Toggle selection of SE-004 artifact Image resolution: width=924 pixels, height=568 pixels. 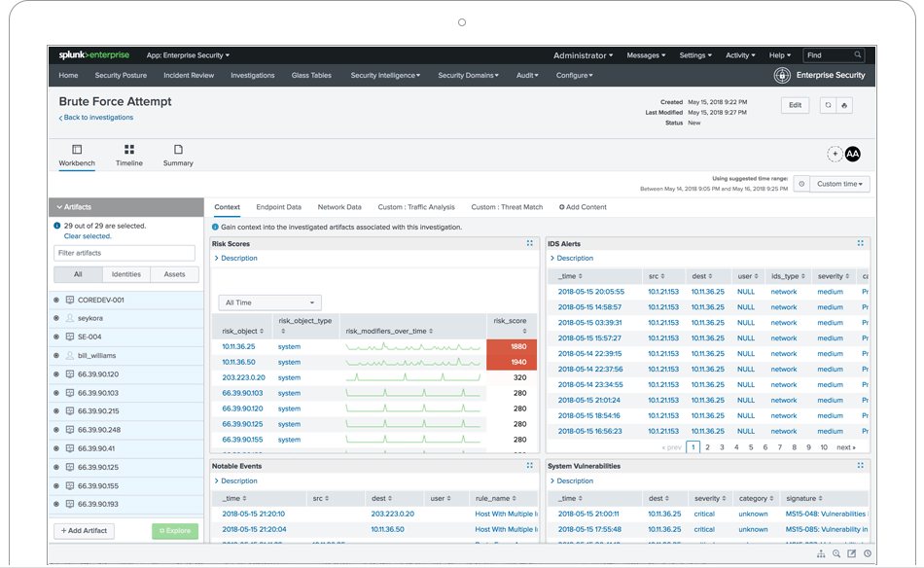click(56, 337)
